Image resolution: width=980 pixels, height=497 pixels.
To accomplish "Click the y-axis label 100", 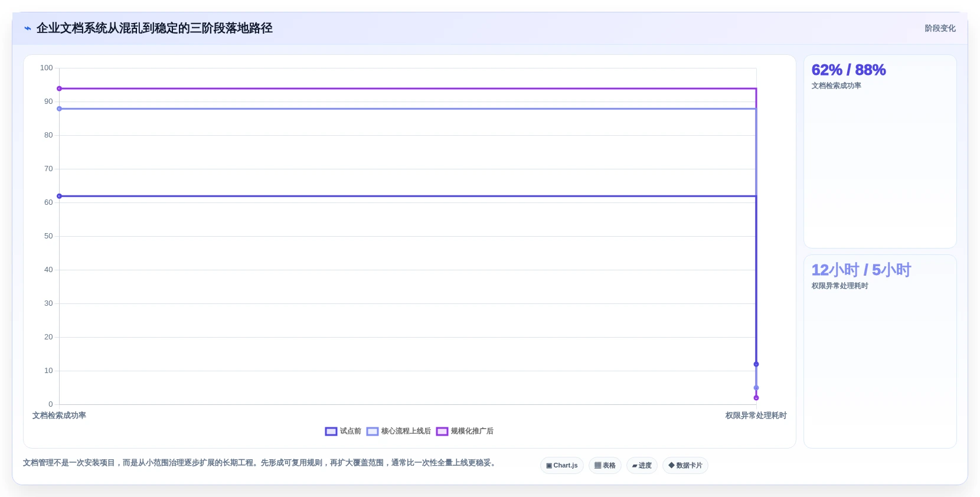I will point(47,68).
